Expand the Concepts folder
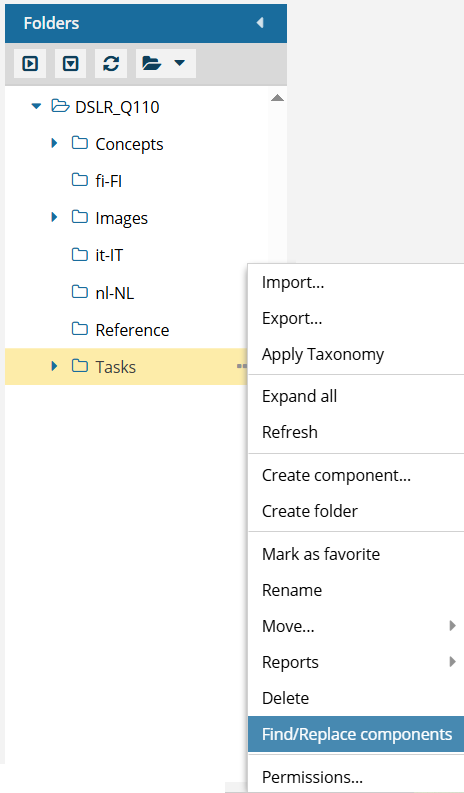Screen dimensions: 464x793 55,144
